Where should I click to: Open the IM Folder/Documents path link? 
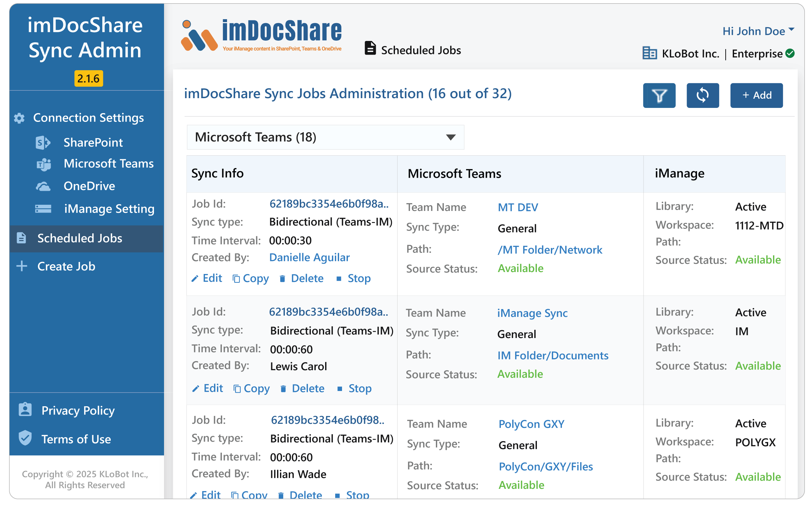(552, 356)
